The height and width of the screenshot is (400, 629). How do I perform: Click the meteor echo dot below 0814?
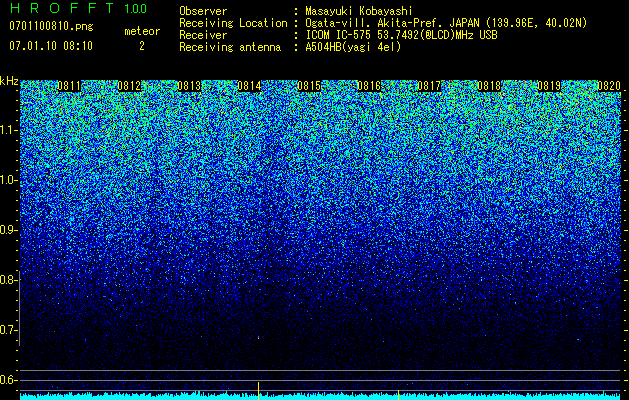click(x=258, y=338)
